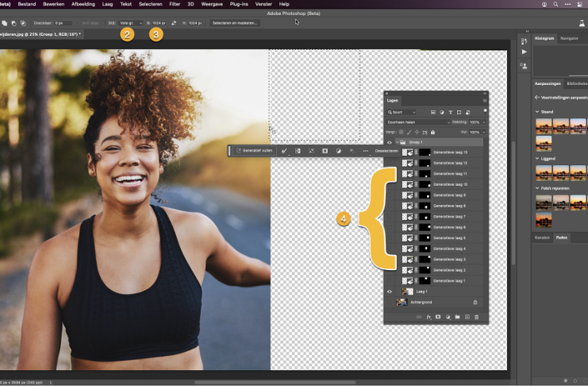Create a new layer icon
This screenshot has width=588, height=386.
(x=467, y=317)
